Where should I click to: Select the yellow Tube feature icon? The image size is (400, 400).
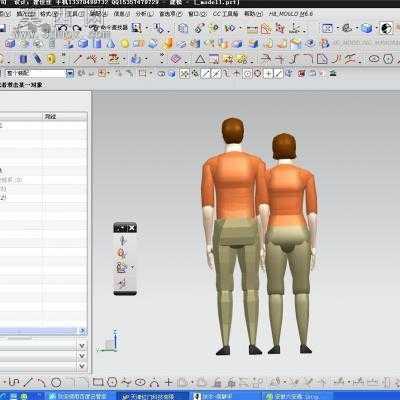pyautogui.click(x=51, y=59)
